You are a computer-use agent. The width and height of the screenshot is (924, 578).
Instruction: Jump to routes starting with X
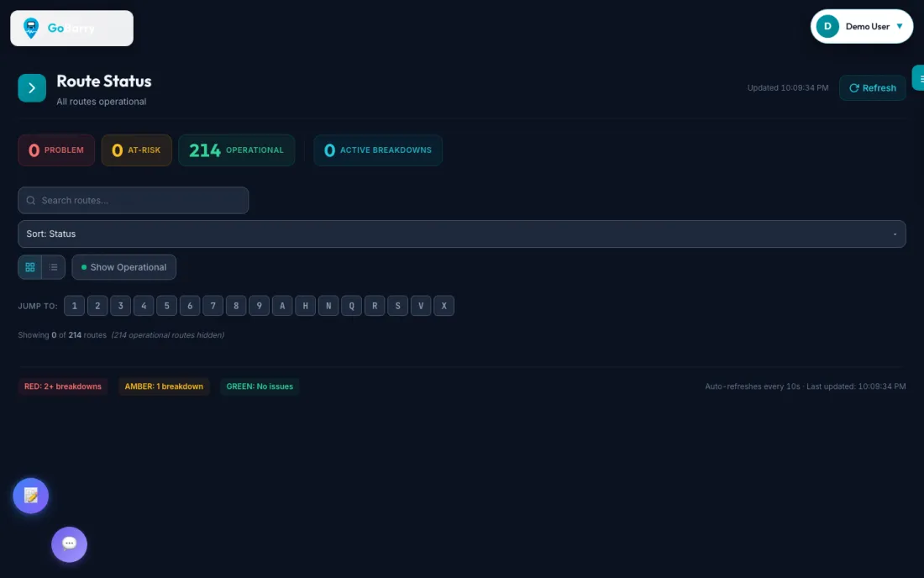pyautogui.click(x=444, y=306)
